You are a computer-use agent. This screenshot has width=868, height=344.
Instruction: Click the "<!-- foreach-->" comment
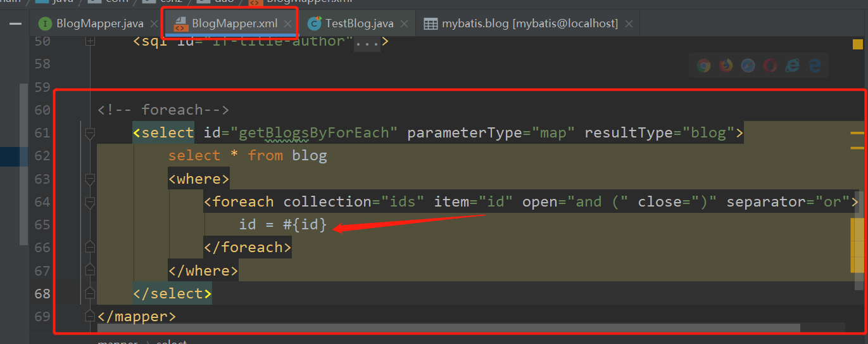point(163,110)
